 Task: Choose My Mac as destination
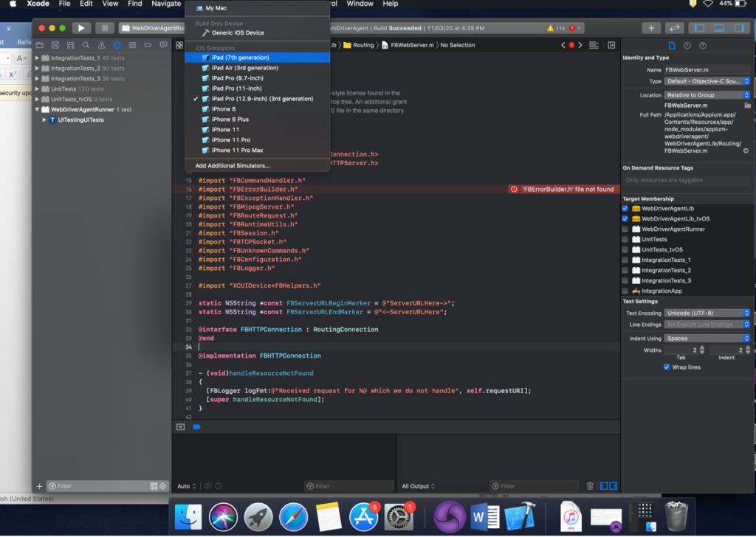coord(258,8)
